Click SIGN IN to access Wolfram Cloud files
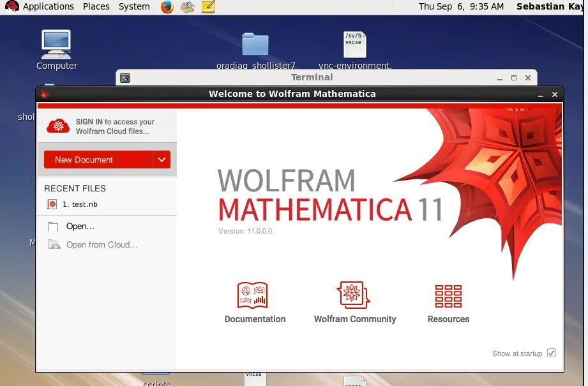 pyautogui.click(x=115, y=126)
